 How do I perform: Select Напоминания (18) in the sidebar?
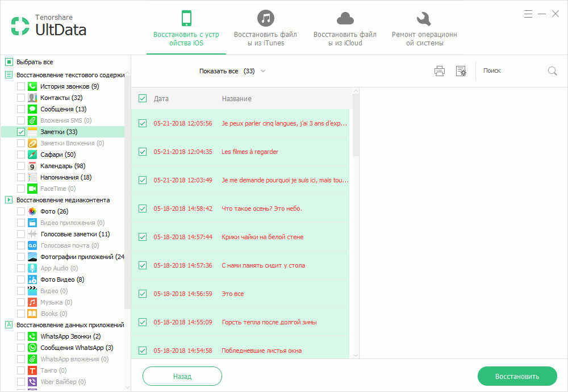[66, 177]
